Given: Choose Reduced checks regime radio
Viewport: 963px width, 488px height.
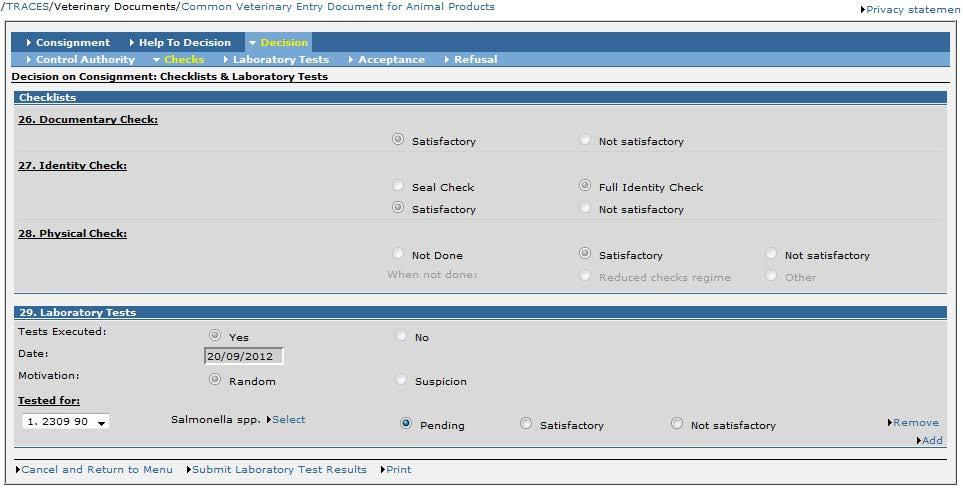Looking at the screenshot, I should pyautogui.click(x=585, y=276).
